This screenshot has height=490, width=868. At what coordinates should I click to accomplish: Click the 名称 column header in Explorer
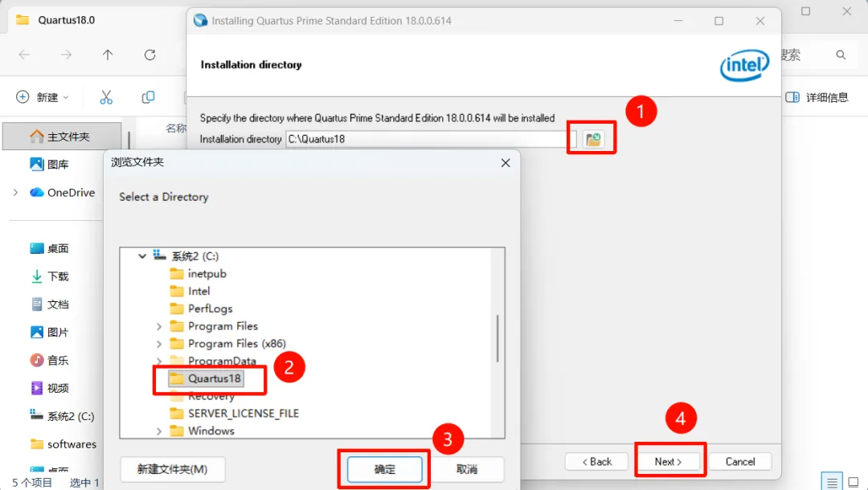click(x=176, y=129)
